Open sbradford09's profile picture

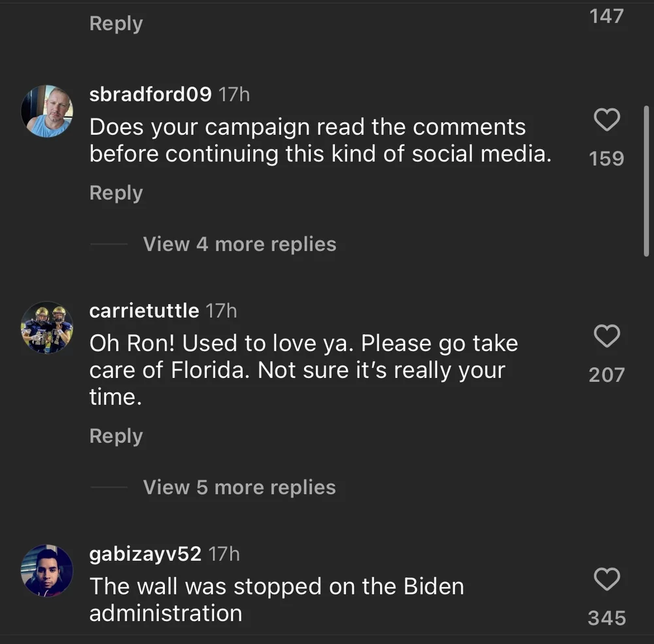(47, 111)
